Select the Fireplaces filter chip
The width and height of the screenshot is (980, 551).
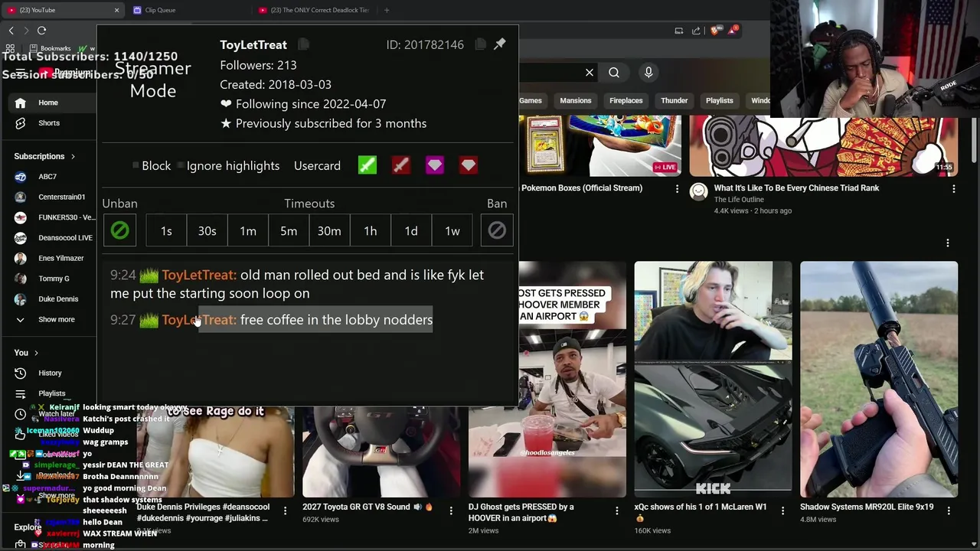click(x=626, y=100)
